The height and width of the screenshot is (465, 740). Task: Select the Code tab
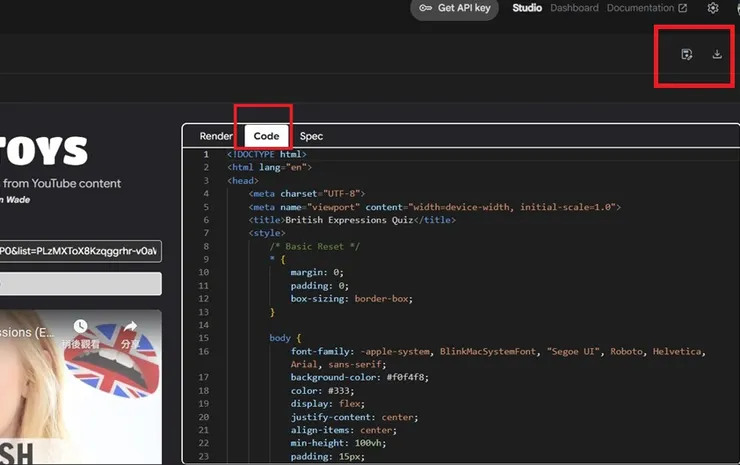pos(266,136)
